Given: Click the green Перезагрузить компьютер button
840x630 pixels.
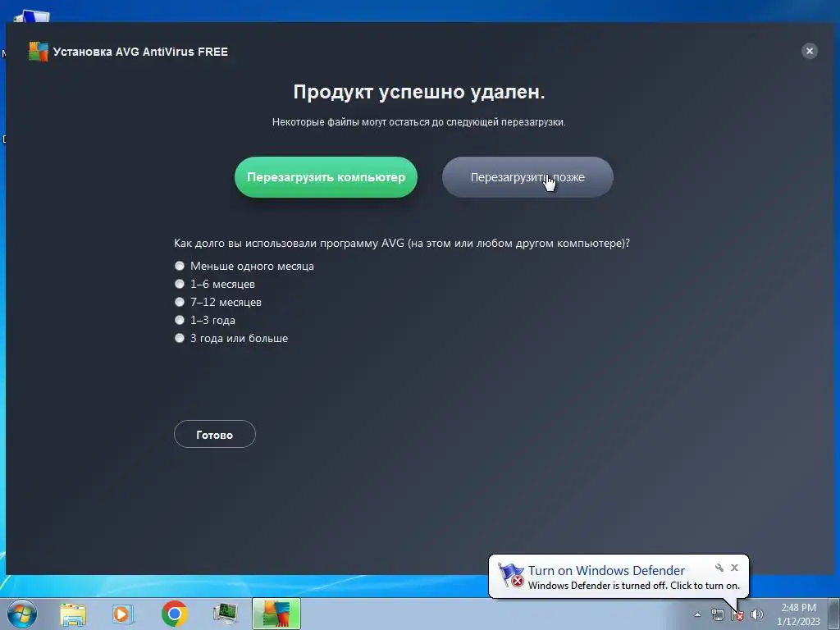Looking at the screenshot, I should (x=326, y=177).
